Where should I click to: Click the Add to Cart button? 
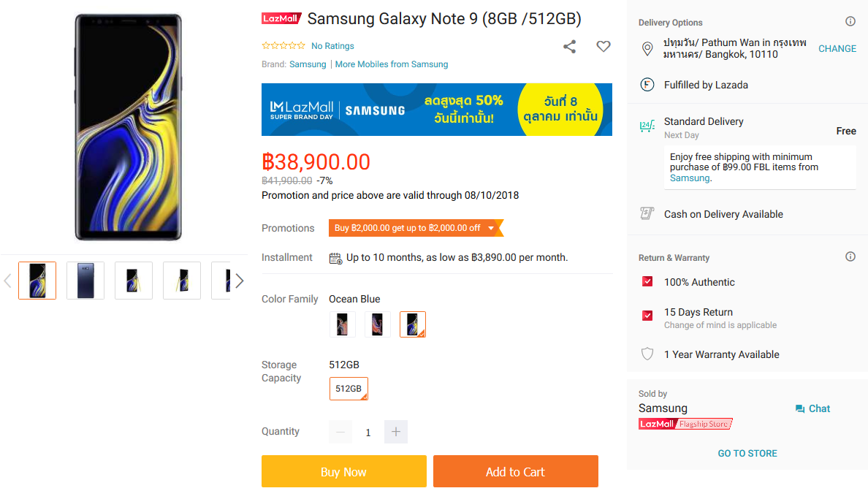coord(515,472)
